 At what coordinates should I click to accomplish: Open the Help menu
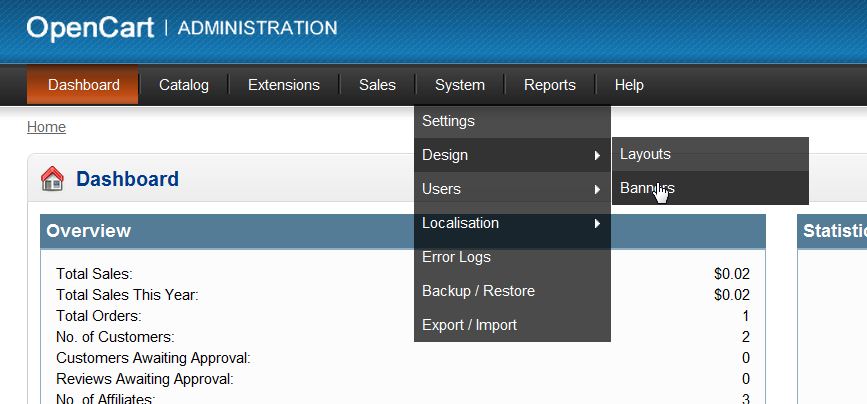point(629,85)
